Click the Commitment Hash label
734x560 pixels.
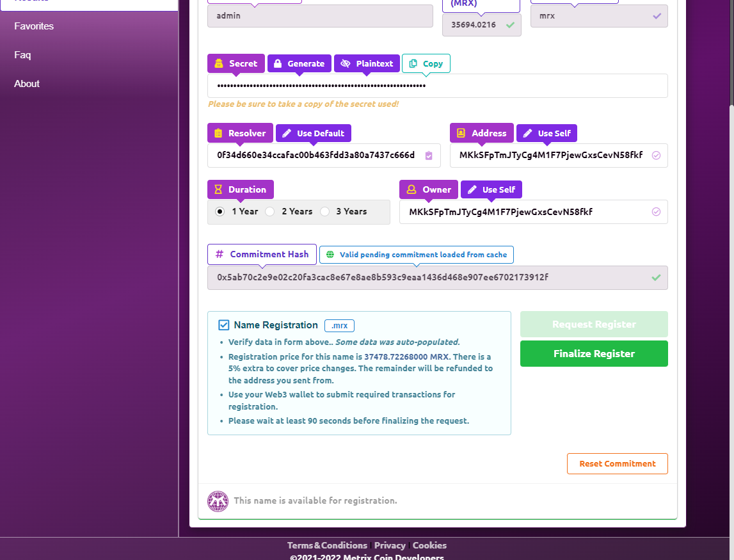pos(262,254)
